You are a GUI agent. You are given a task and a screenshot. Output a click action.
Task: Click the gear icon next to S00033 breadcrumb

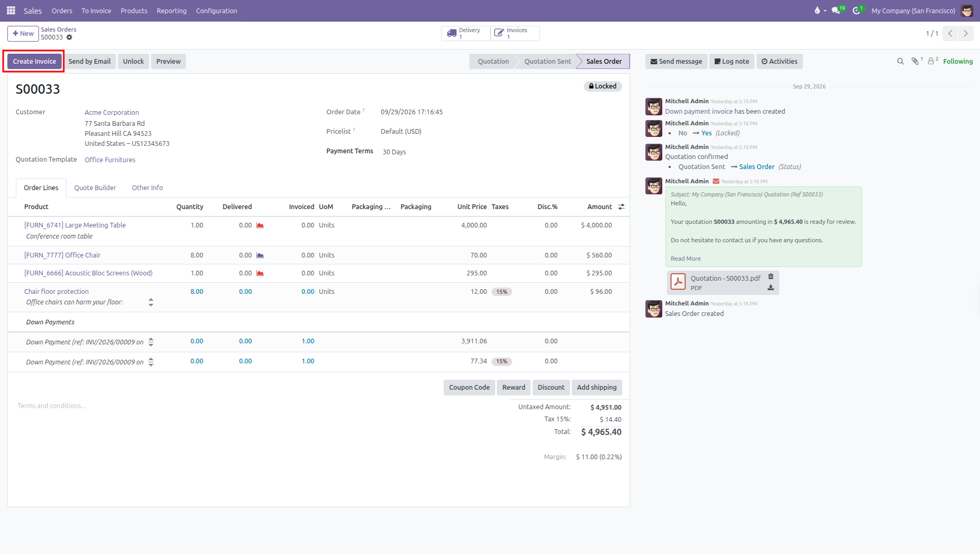coord(70,37)
